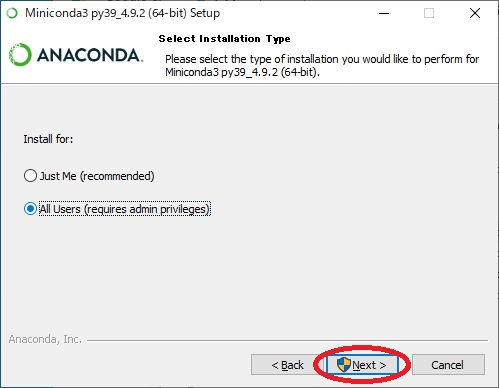499x388 pixels.
Task: Click the separator line beside 'Anaconda, Inc.'
Action: click(x=287, y=341)
